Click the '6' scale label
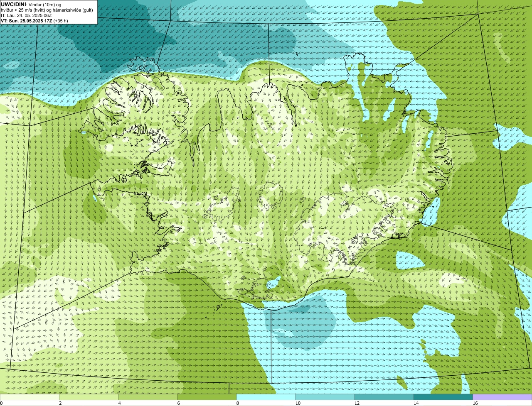 point(178,403)
